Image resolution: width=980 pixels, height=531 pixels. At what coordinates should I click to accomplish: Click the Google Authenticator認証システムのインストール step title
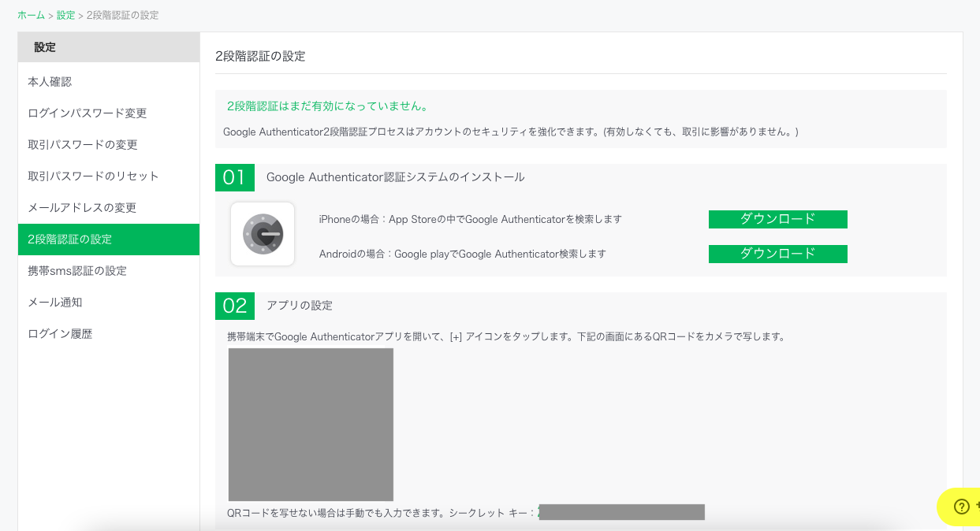396,177
